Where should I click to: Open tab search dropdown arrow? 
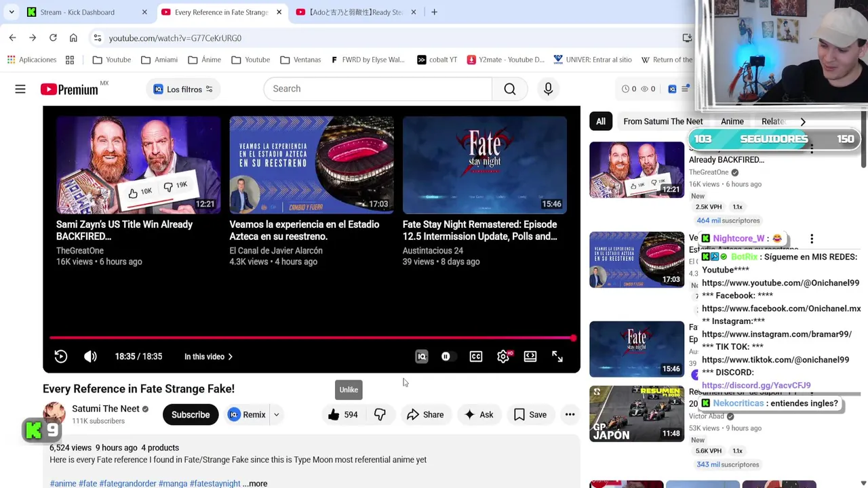click(x=12, y=12)
